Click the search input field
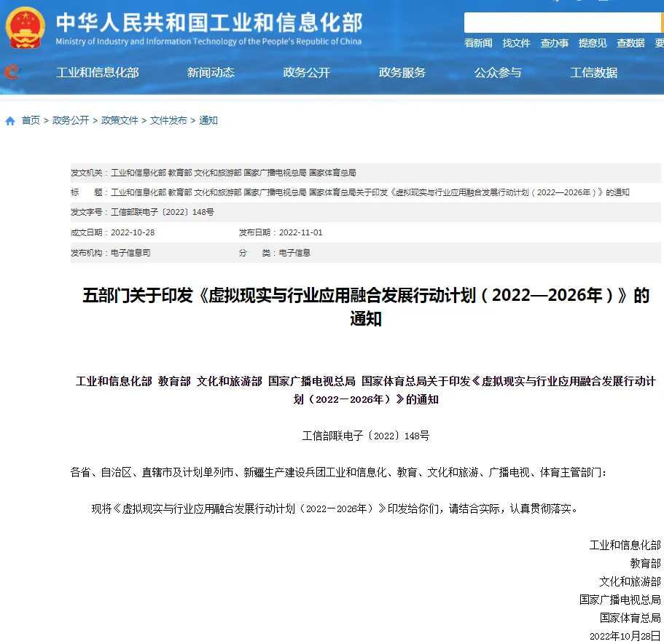Image resolution: width=664 pixels, height=644 pixels. (x=563, y=23)
